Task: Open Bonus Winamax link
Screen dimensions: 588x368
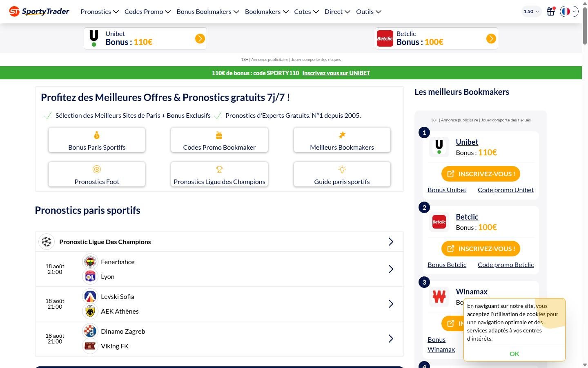Action: coord(441,344)
